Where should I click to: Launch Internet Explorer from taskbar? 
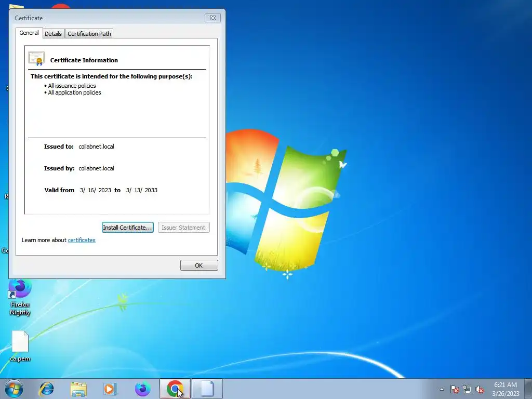pos(46,389)
